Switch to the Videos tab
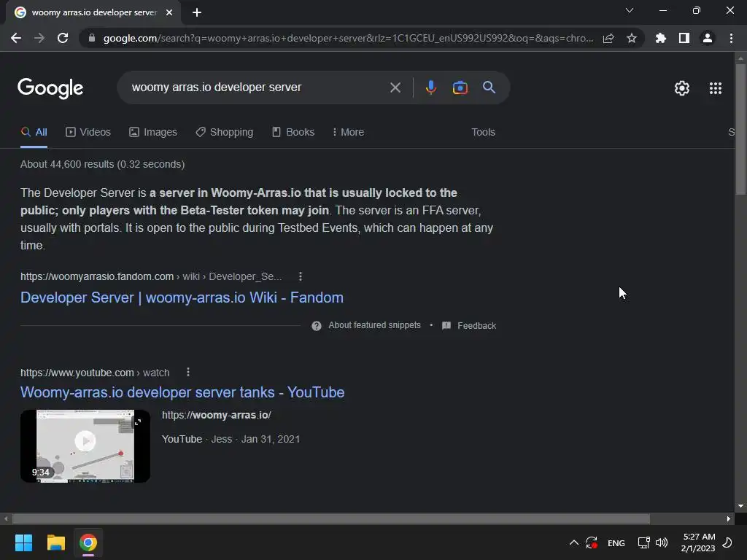The image size is (747, 560). [x=88, y=133]
